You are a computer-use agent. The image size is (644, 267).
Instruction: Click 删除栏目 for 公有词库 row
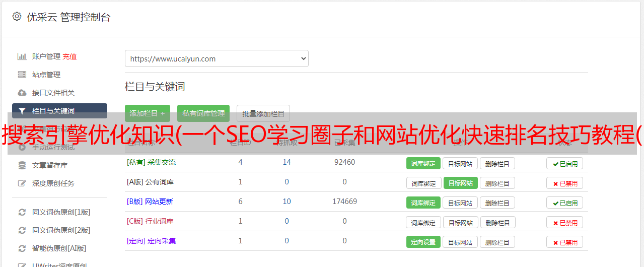(497, 183)
